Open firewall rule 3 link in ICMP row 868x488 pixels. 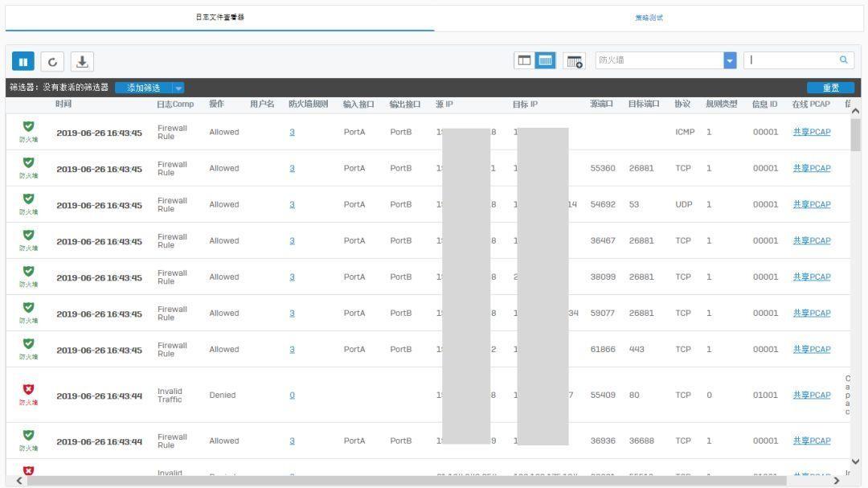(292, 132)
